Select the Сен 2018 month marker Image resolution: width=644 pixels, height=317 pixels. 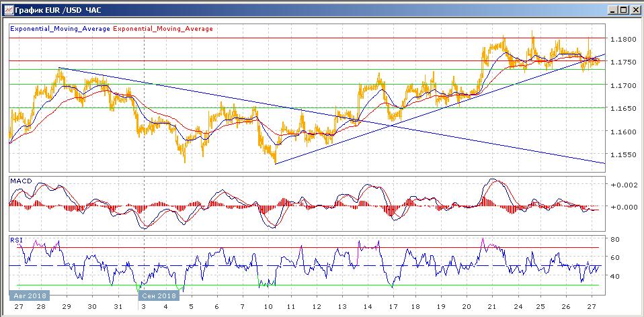pos(159,296)
